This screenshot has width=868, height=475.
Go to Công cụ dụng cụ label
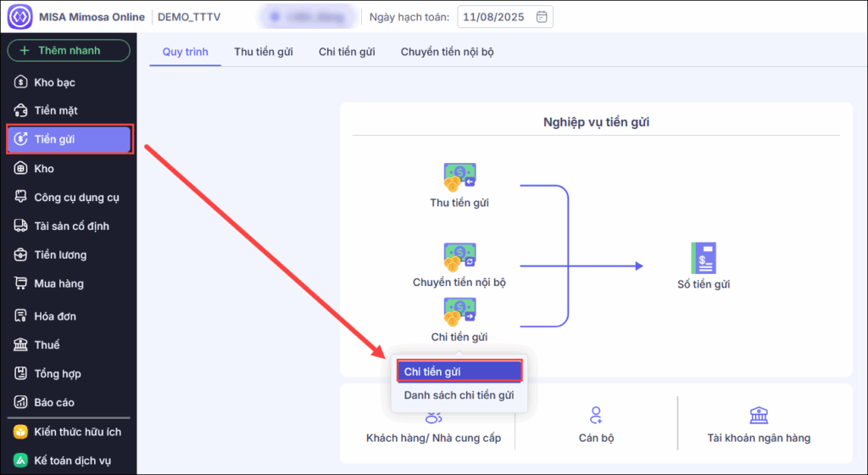click(x=76, y=198)
